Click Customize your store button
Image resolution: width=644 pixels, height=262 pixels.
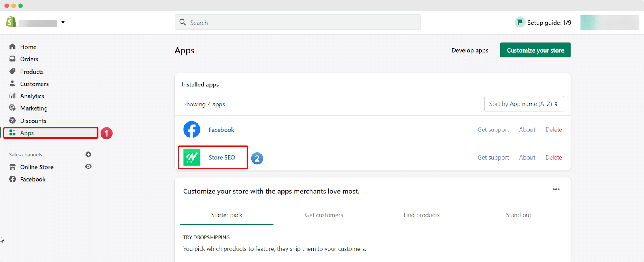(535, 50)
